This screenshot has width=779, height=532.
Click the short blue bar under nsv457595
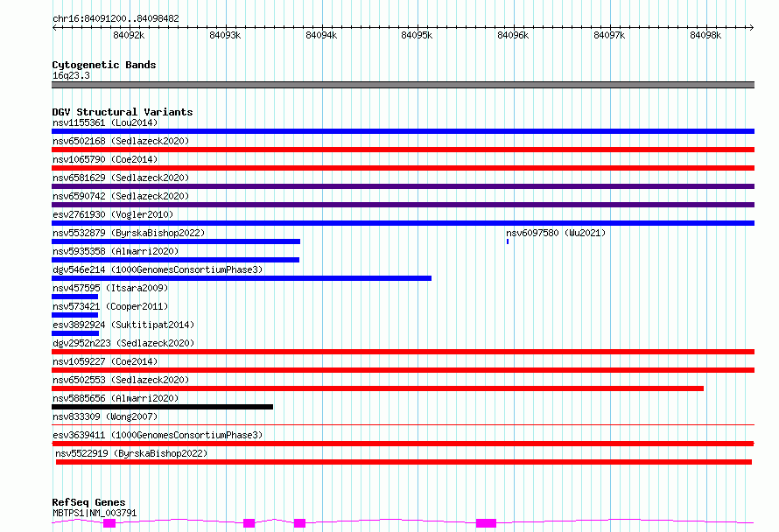[x=74, y=297]
